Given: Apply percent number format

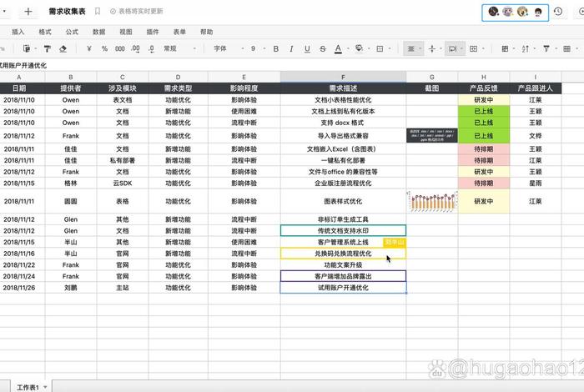Looking at the screenshot, I should (x=104, y=48).
